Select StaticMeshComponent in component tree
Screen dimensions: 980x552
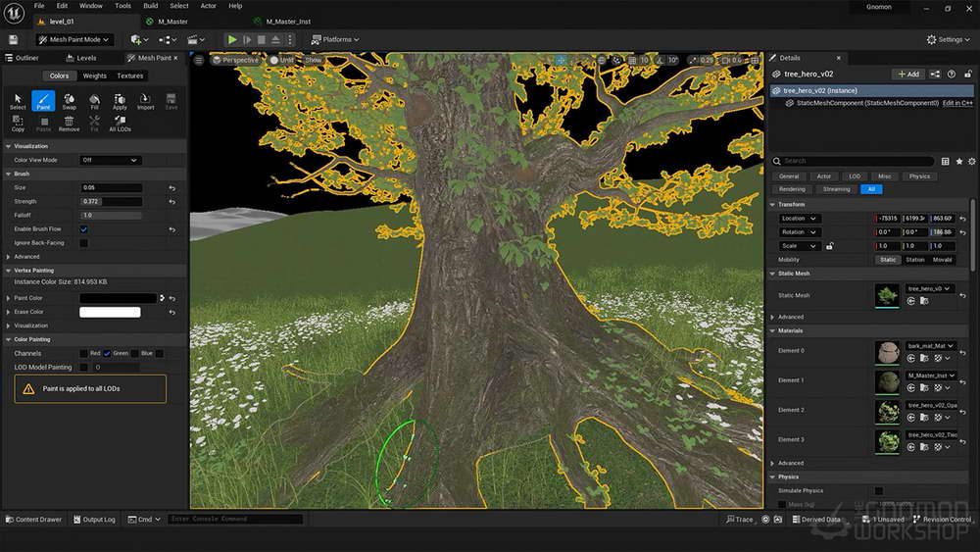click(x=866, y=103)
